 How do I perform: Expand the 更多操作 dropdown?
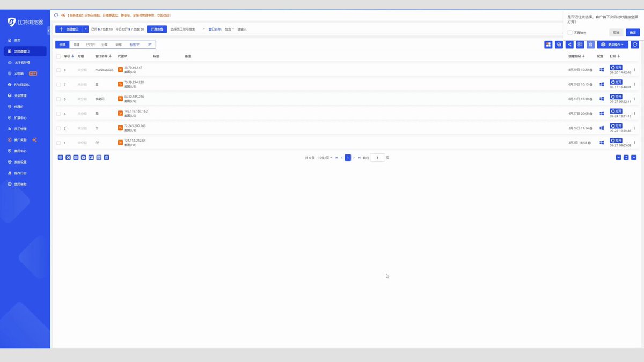point(613,45)
